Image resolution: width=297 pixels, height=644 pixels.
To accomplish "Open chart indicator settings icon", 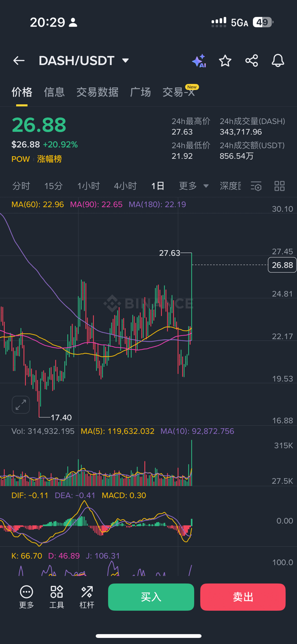I will tap(256, 186).
